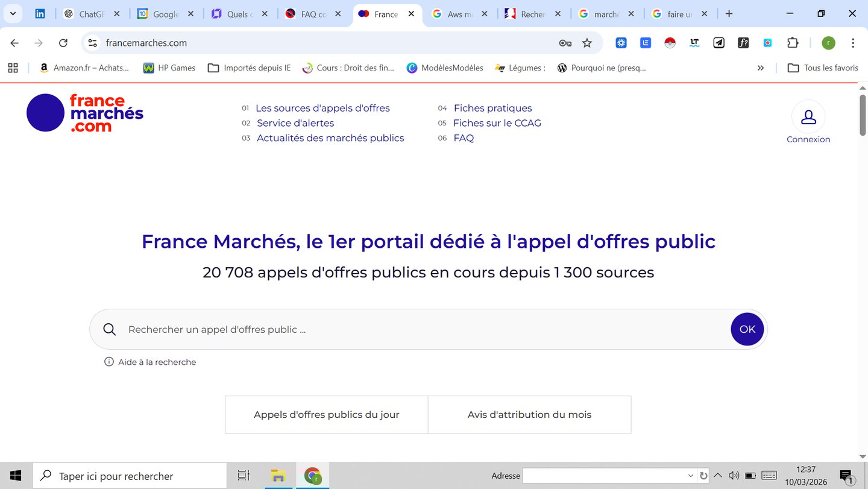Close the France Marchés tab
The width and height of the screenshot is (868, 489).
pos(411,14)
